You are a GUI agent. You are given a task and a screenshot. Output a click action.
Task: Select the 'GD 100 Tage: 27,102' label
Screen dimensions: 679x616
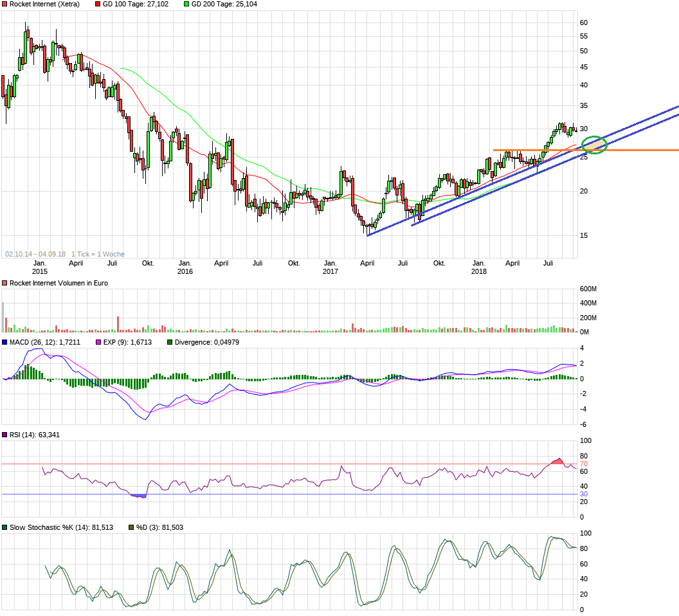pos(136,5)
